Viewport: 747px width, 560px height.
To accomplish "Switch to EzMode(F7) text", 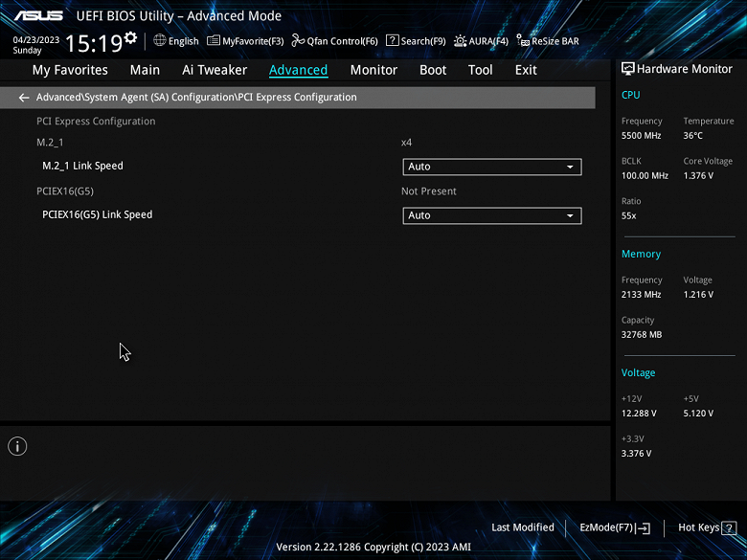I will pyautogui.click(x=606, y=527).
